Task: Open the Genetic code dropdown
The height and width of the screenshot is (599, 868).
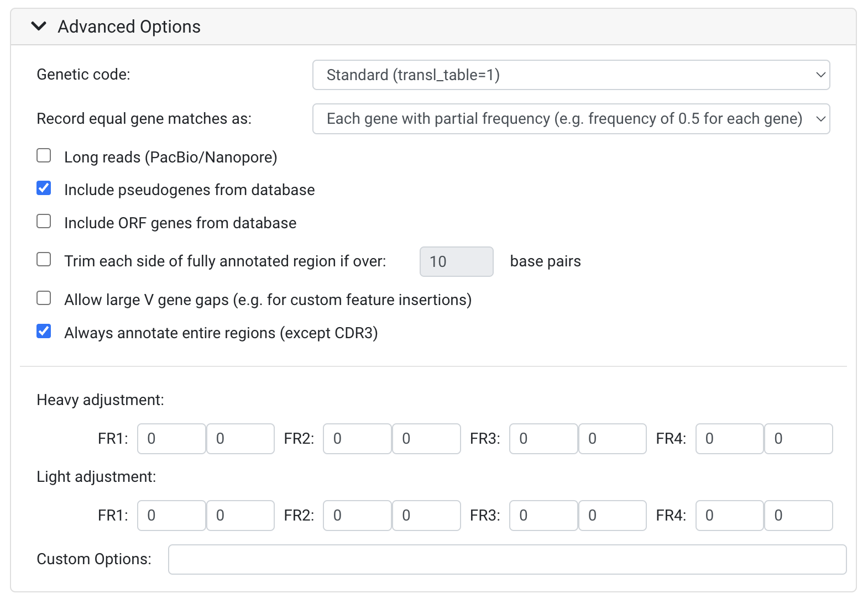Action: click(571, 75)
